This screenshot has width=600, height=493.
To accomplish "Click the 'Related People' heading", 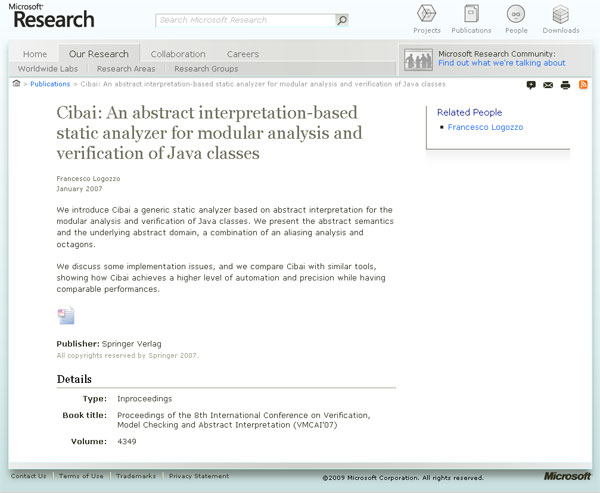I will click(470, 112).
